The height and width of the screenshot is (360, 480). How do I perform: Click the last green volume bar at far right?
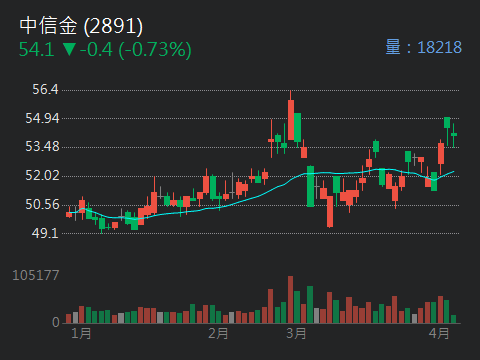453,319
